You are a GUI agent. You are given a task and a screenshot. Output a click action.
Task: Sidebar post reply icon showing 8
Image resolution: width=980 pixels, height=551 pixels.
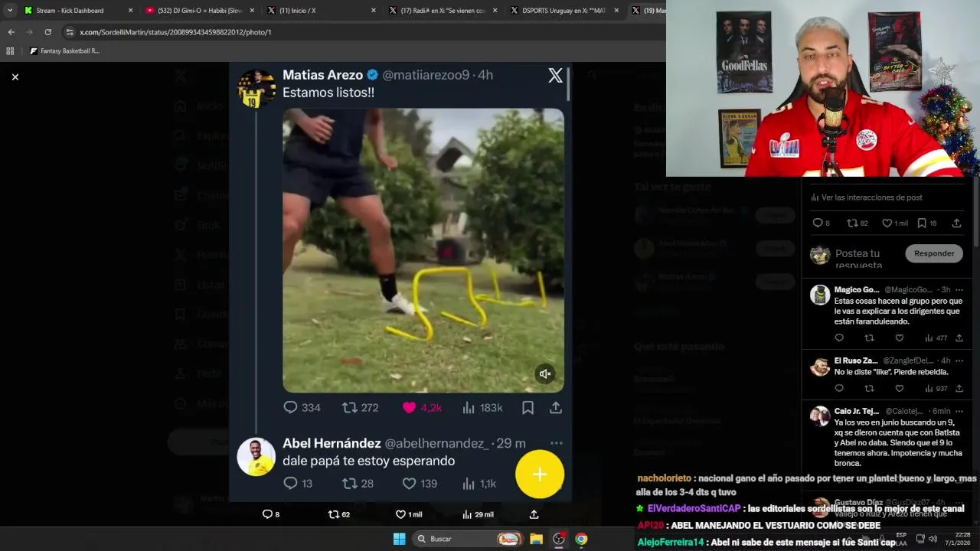point(821,223)
